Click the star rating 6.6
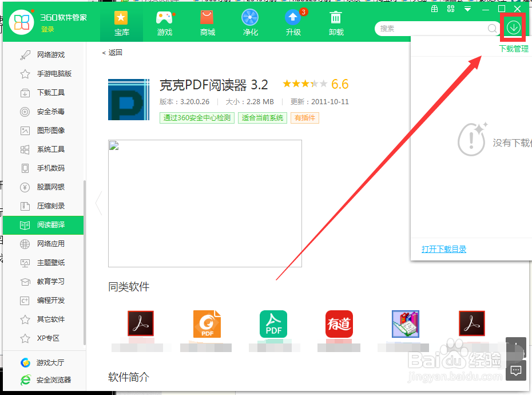The image size is (532, 395). point(316,84)
